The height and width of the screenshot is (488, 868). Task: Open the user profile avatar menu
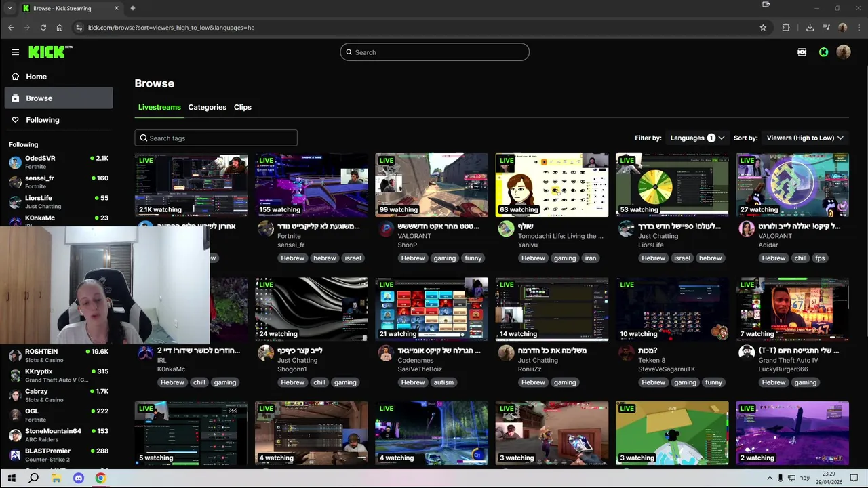click(x=844, y=52)
